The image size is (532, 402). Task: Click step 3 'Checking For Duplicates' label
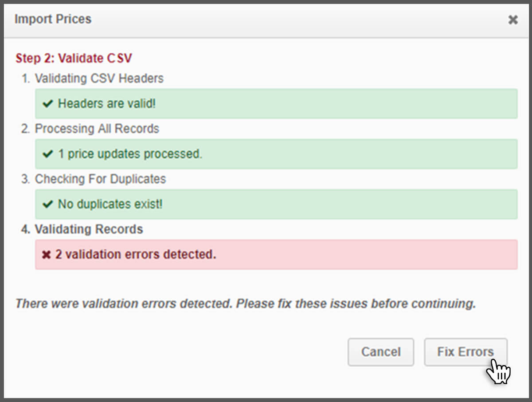coord(100,179)
